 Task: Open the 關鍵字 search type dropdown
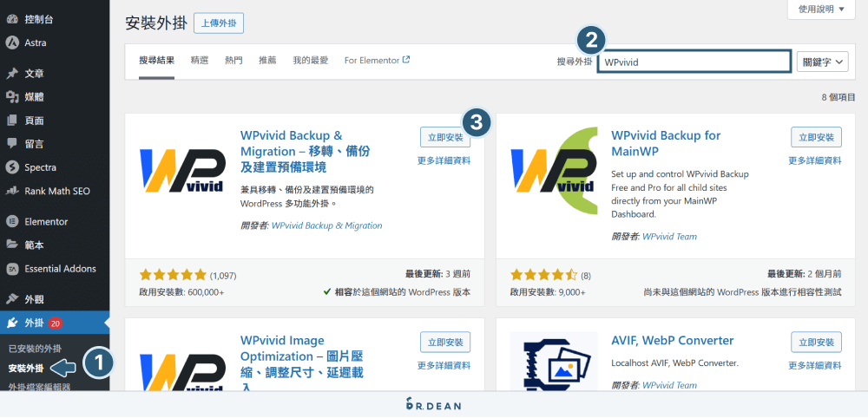coord(822,62)
